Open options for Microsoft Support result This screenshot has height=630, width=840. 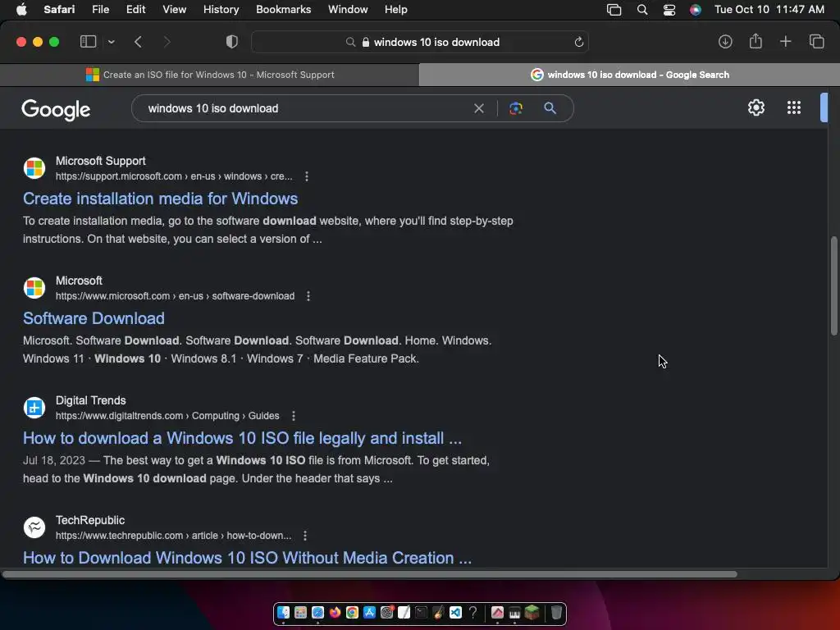click(307, 176)
